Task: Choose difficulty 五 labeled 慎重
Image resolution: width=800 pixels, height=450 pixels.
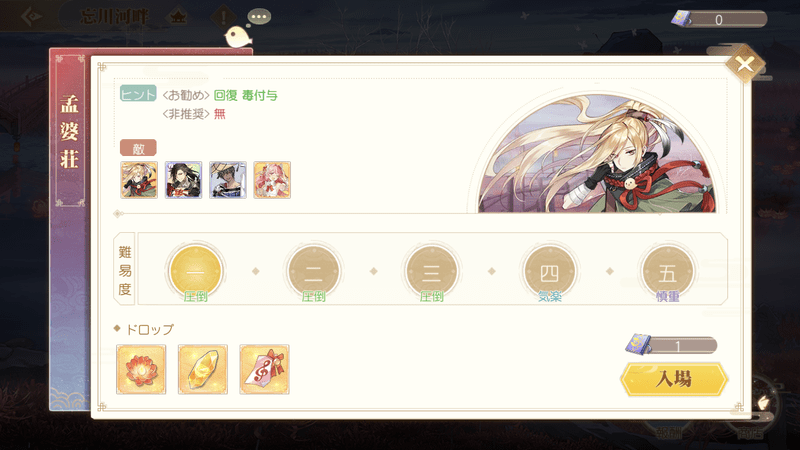Action: click(667, 271)
